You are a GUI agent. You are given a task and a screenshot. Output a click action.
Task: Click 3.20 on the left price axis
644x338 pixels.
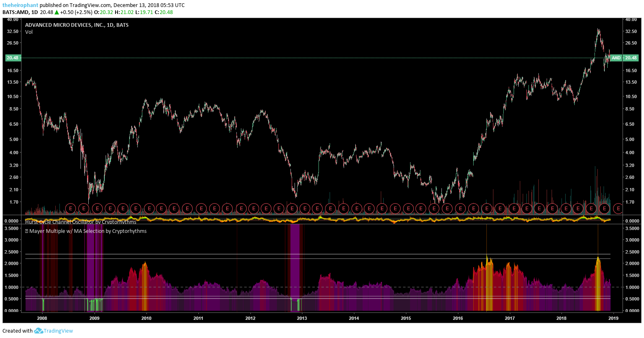point(14,165)
